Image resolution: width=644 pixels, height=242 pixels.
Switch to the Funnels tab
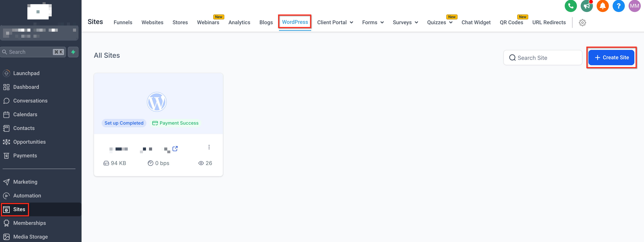(123, 22)
